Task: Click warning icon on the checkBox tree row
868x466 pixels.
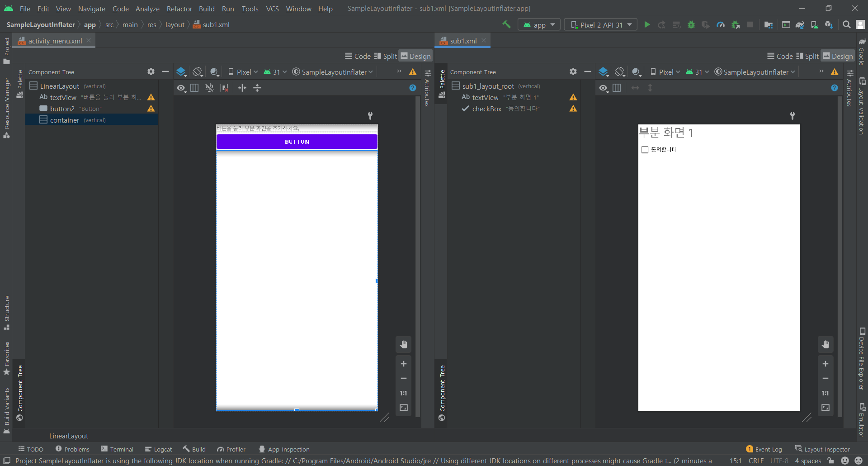Action: point(573,109)
